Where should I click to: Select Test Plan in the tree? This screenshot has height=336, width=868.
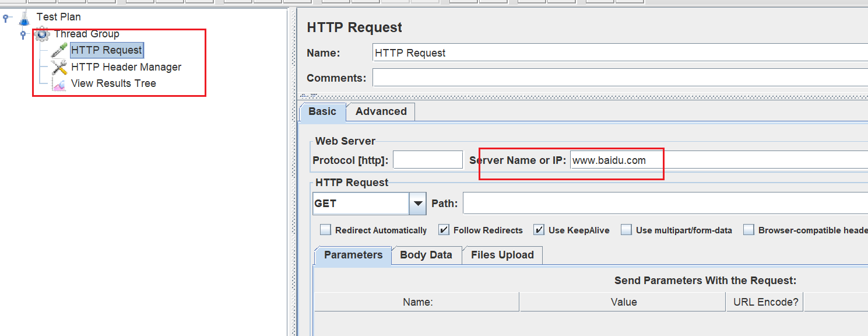pyautogui.click(x=58, y=17)
